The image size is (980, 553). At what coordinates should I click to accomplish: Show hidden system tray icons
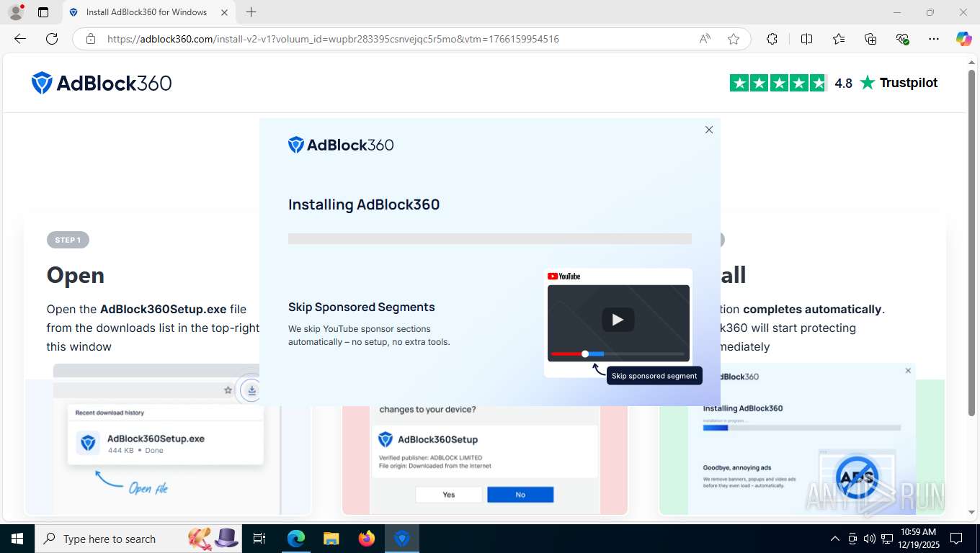835,539
